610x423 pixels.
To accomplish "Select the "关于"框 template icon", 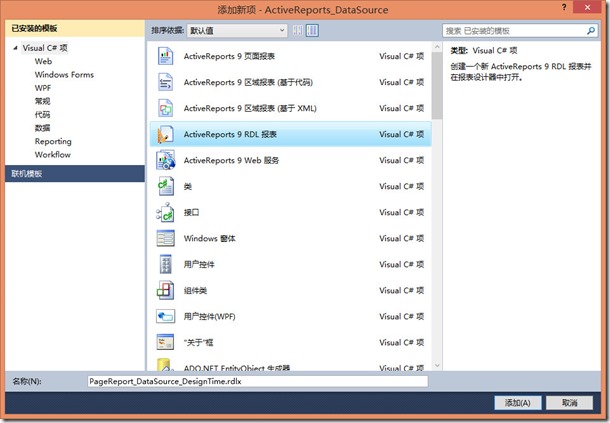I will tap(165, 342).
